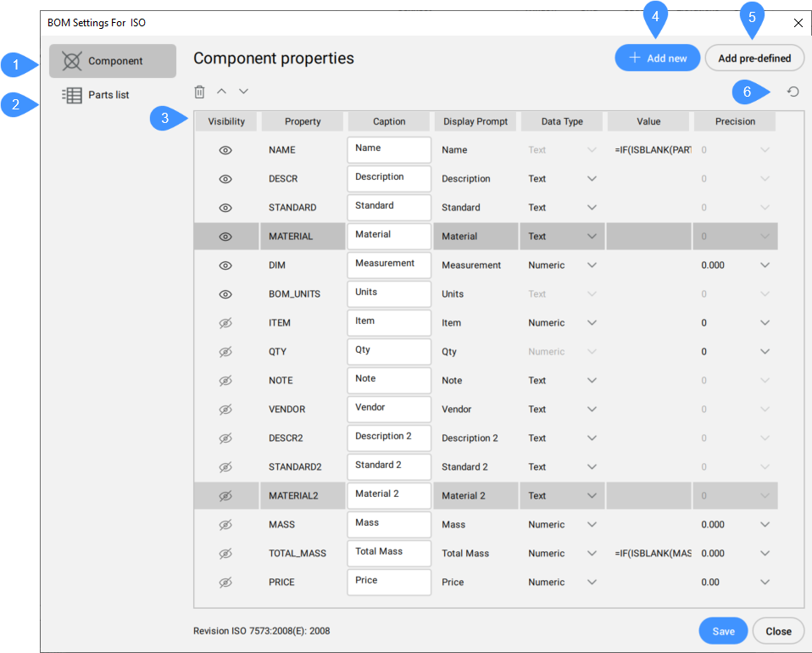Click the Value column header
812x653 pixels.
(x=648, y=121)
